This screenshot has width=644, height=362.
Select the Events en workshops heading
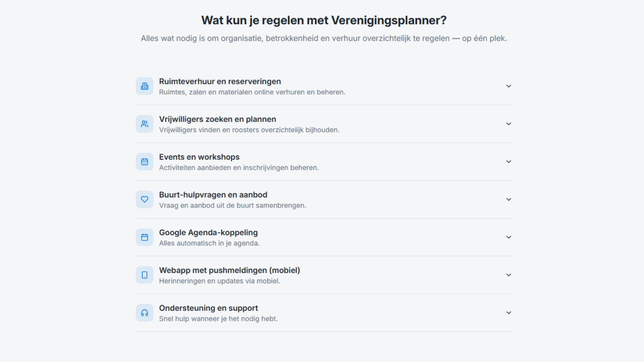tap(199, 157)
